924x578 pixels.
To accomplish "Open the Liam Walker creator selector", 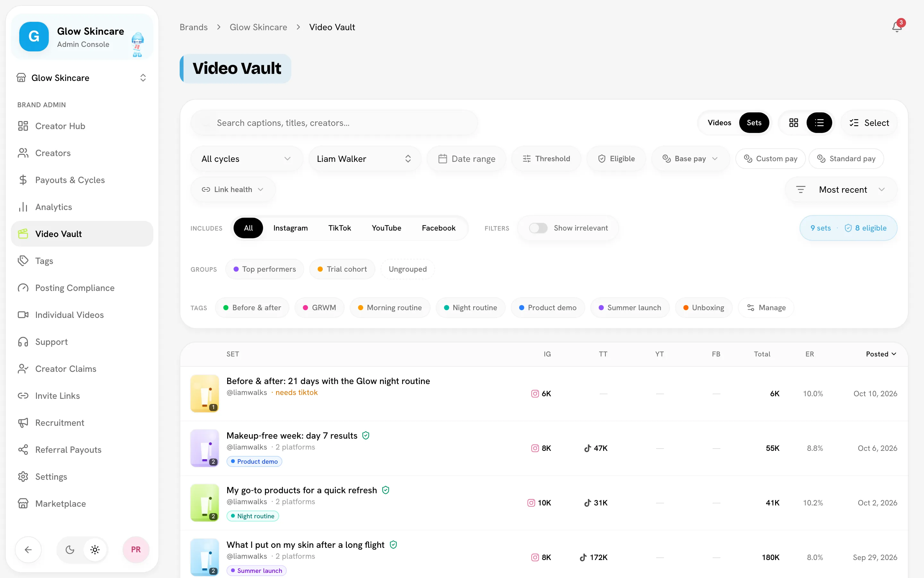I will pos(365,159).
